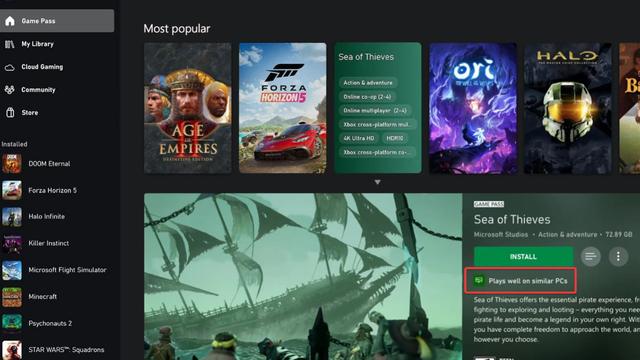Click the My Library books icon
Viewport: 640px width, 360px height.
click(x=10, y=44)
